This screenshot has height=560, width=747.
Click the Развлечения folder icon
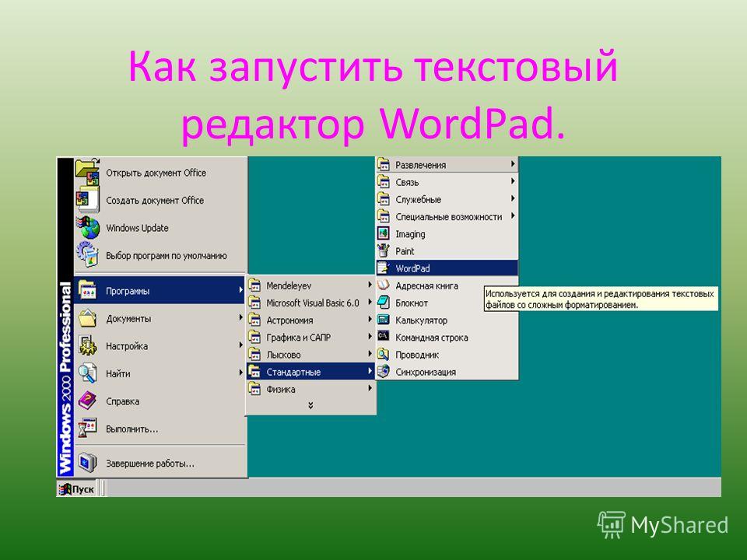click(x=384, y=164)
